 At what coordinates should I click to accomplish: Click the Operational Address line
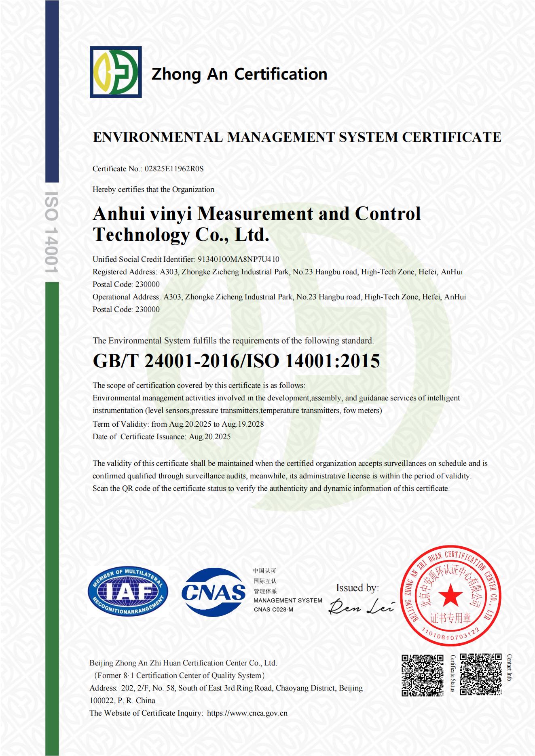point(279,297)
